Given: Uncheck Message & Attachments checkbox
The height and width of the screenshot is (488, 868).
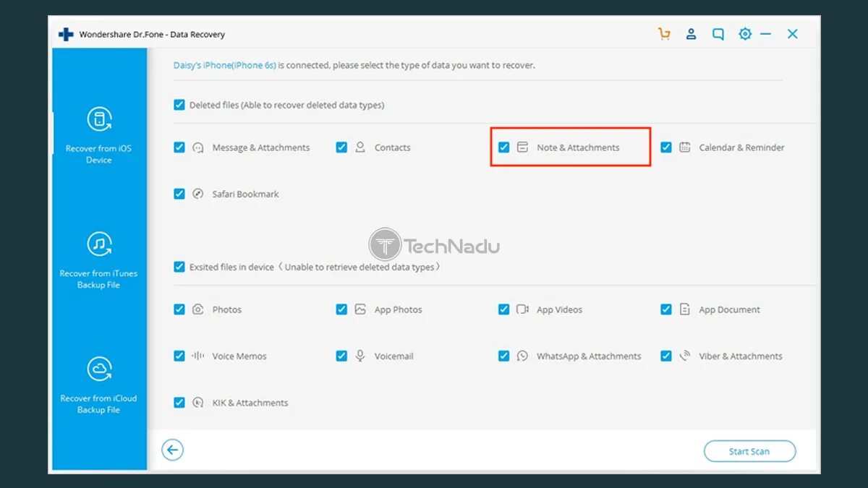Looking at the screenshot, I should (179, 147).
